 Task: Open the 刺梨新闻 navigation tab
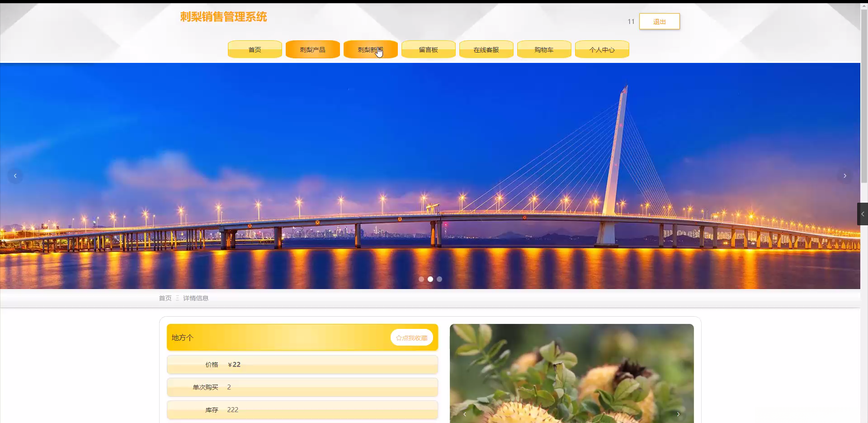pyautogui.click(x=371, y=49)
